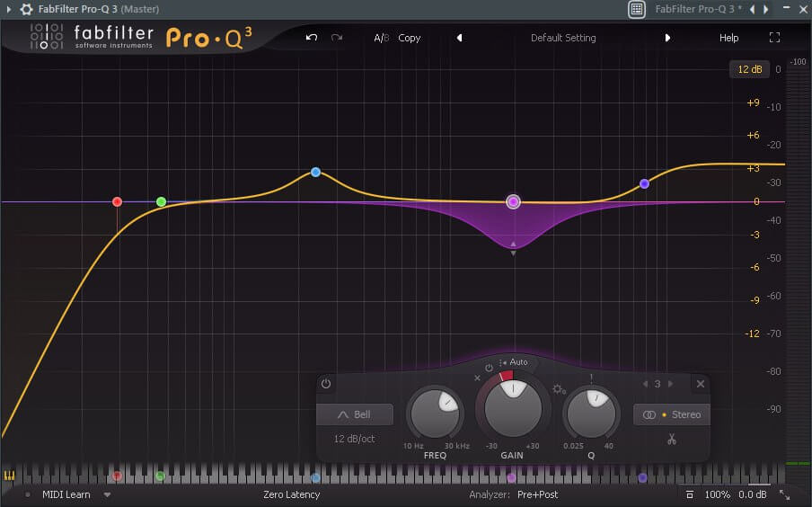The height and width of the screenshot is (507, 812).
Task: Select the blue bell band node
Action: (x=315, y=172)
